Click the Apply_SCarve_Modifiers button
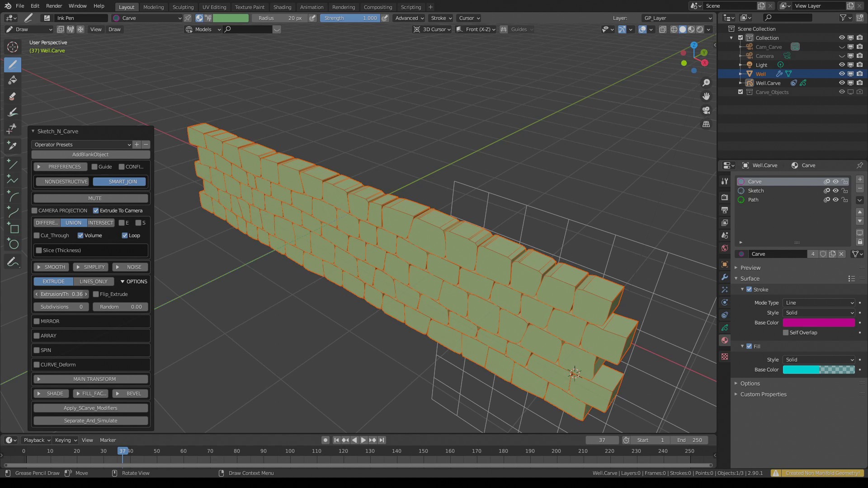This screenshot has height=488, width=868. tap(90, 408)
